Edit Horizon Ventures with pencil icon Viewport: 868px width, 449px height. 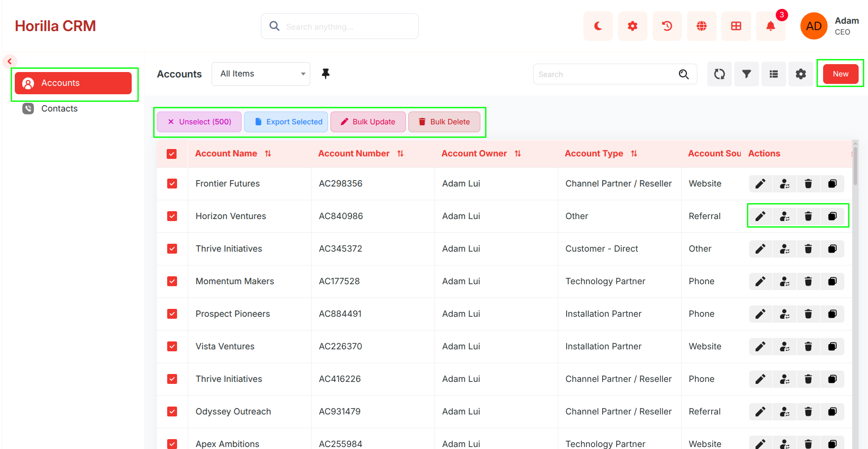760,216
